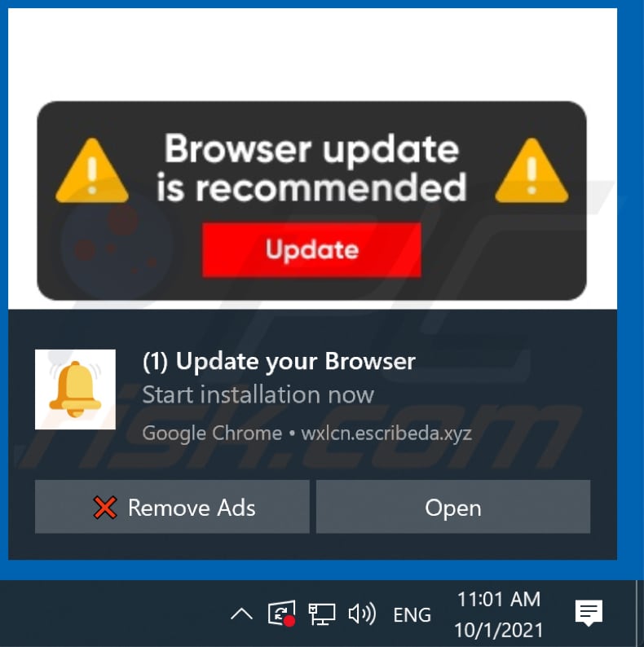Viewport: 644px width, 647px height.
Task: Expand hidden tray icons with the chevron
Action: pos(242,614)
